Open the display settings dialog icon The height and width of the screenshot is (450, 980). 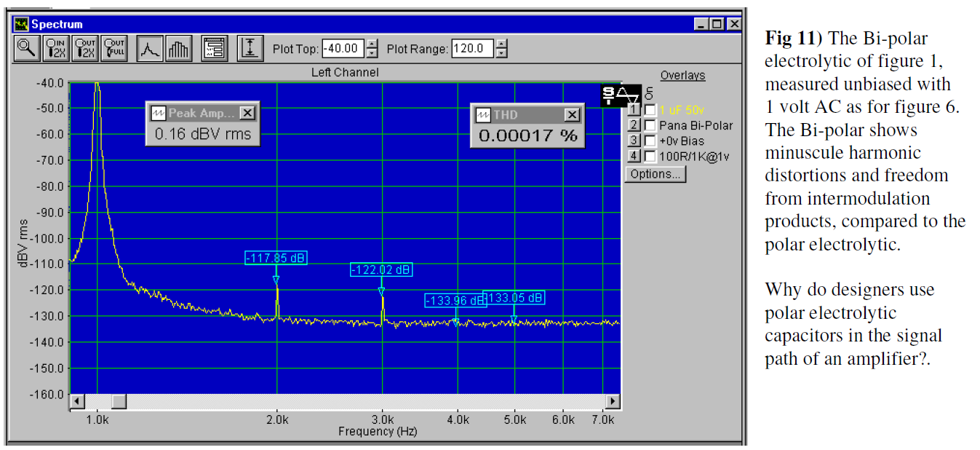213,49
